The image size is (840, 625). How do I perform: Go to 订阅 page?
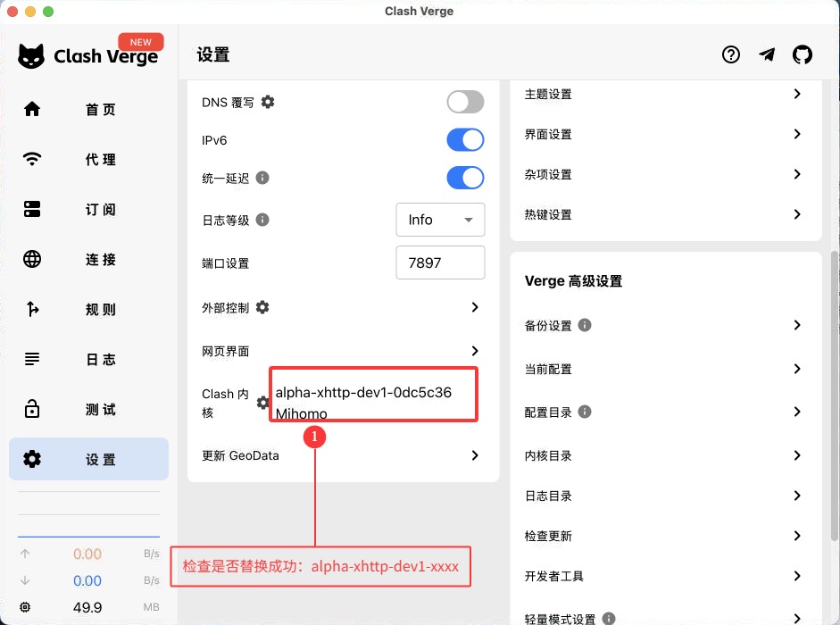coord(89,209)
